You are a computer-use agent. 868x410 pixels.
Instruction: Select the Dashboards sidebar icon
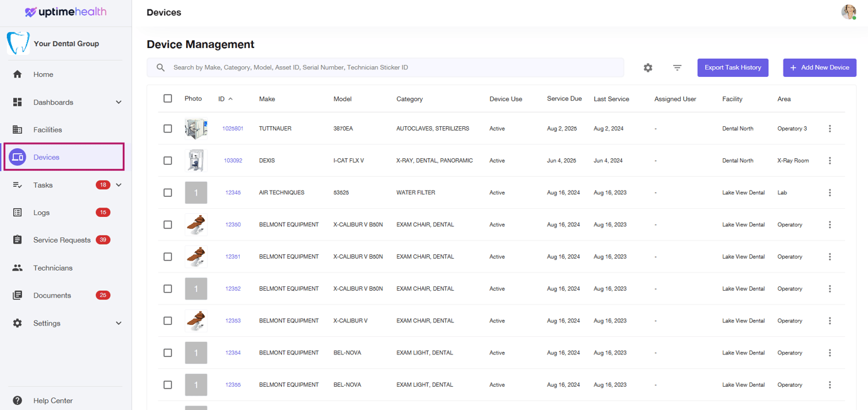18,102
